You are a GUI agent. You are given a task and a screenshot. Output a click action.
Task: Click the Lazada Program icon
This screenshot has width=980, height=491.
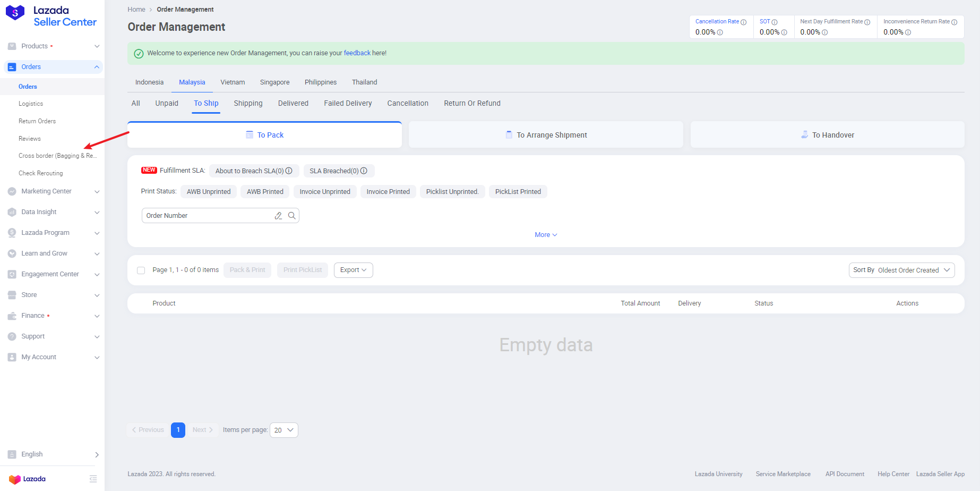(12, 233)
